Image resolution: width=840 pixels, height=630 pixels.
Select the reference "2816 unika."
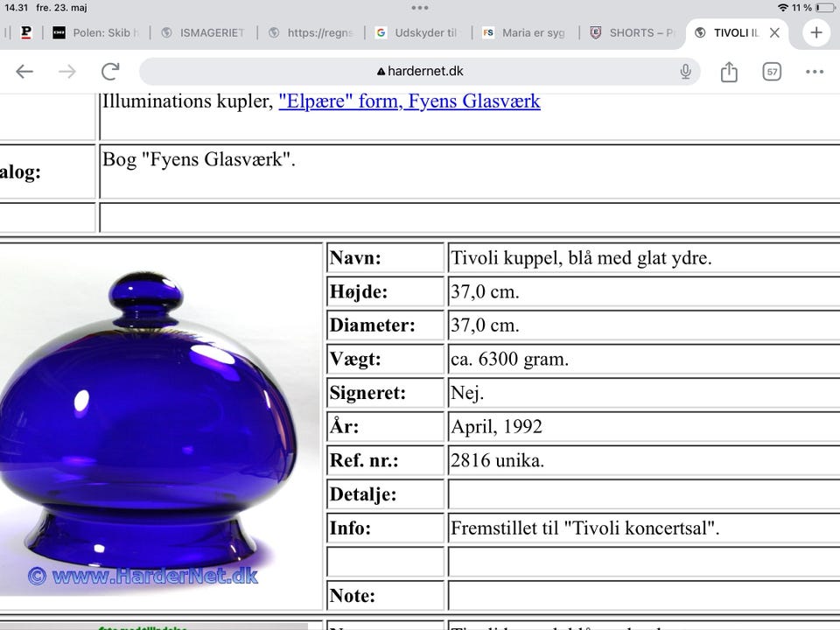coord(497,461)
